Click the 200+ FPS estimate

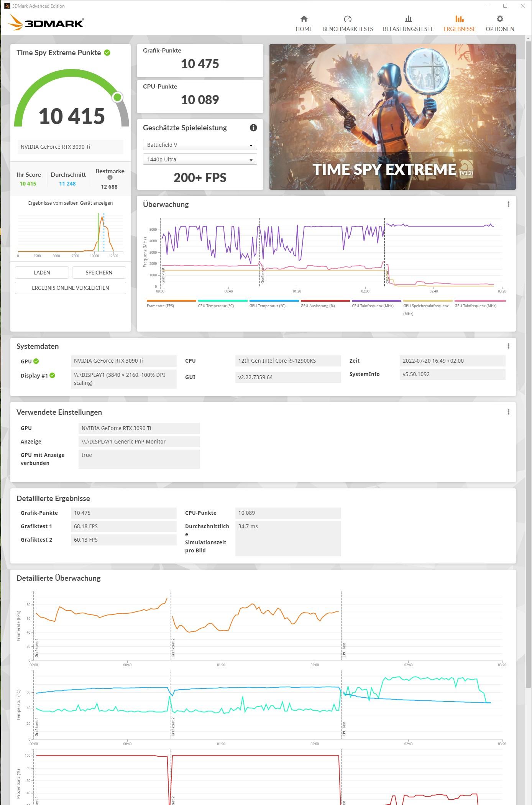pos(200,178)
